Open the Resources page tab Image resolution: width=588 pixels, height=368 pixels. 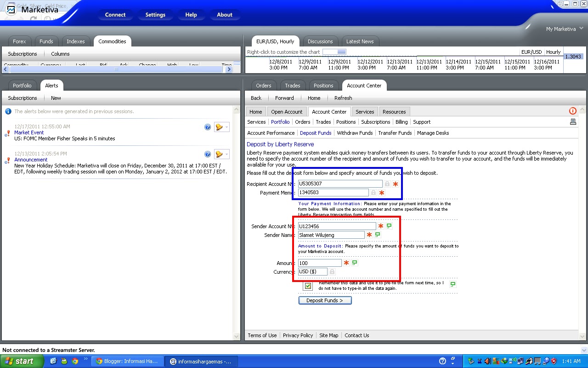click(x=394, y=112)
